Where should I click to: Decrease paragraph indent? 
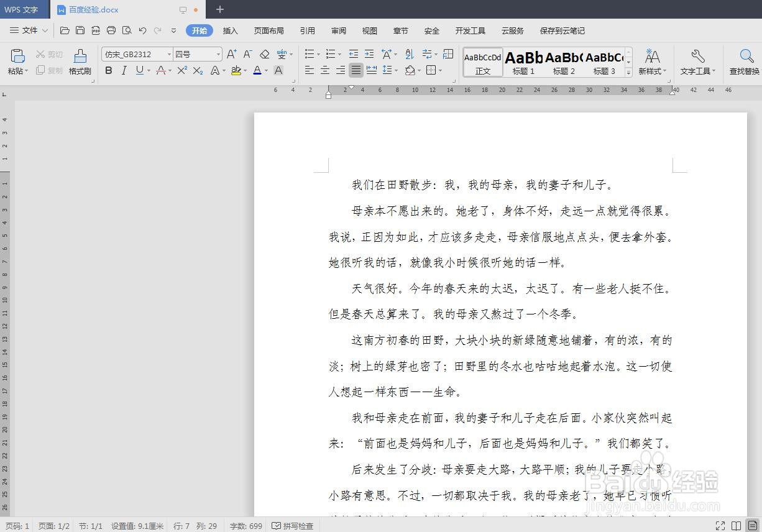tap(354, 54)
